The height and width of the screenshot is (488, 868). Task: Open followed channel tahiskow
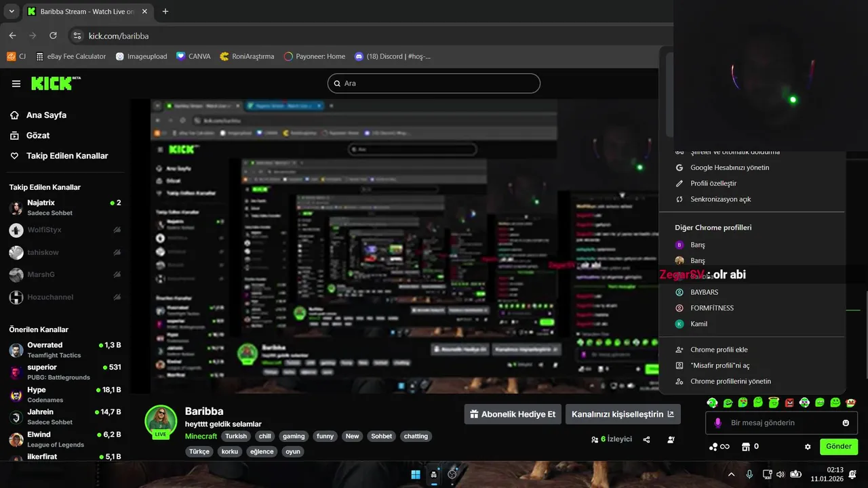(65, 252)
